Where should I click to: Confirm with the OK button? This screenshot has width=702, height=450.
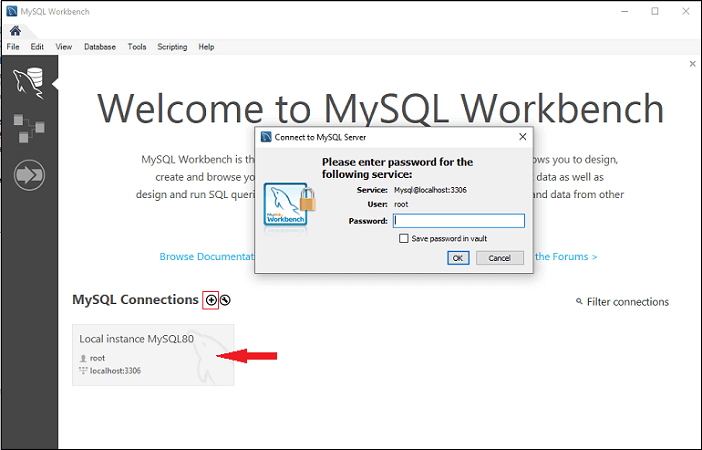pyautogui.click(x=458, y=258)
